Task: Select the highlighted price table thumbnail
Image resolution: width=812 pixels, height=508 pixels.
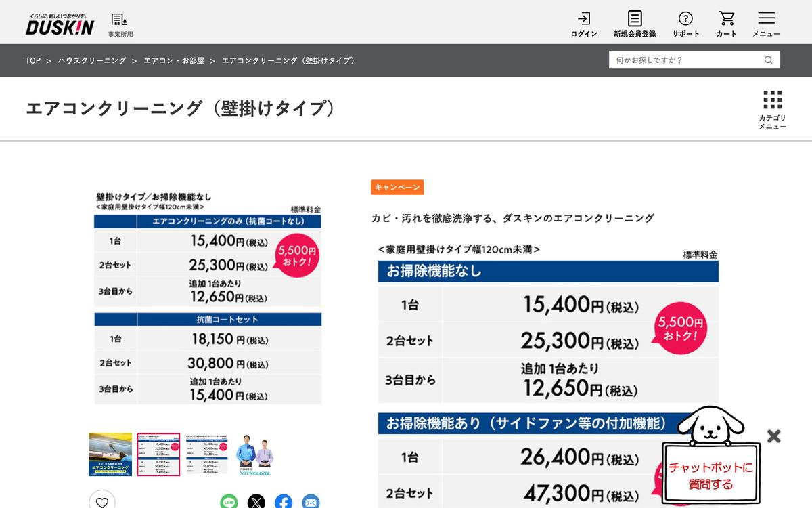Action: pos(159,454)
